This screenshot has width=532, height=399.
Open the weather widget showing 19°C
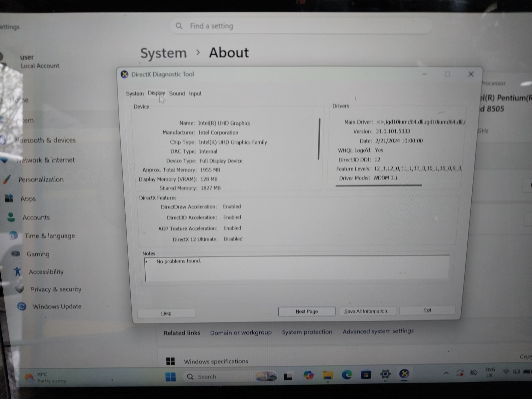click(46, 377)
